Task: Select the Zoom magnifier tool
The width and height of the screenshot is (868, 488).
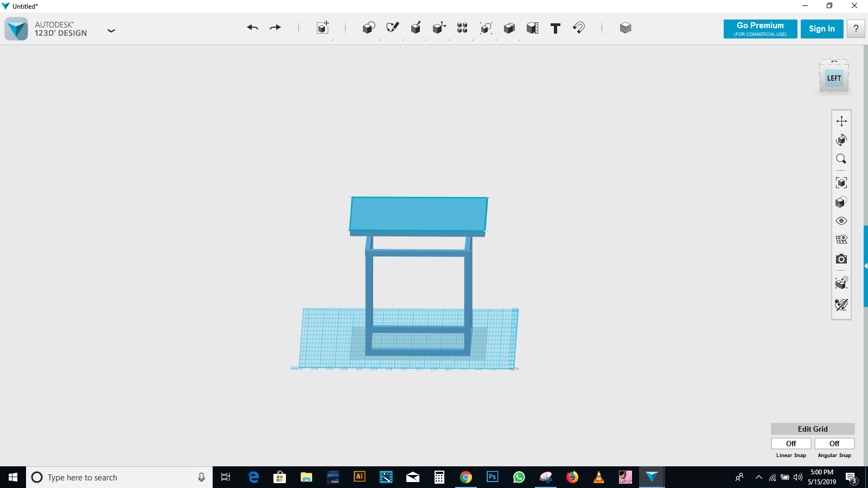Action: coord(841,159)
